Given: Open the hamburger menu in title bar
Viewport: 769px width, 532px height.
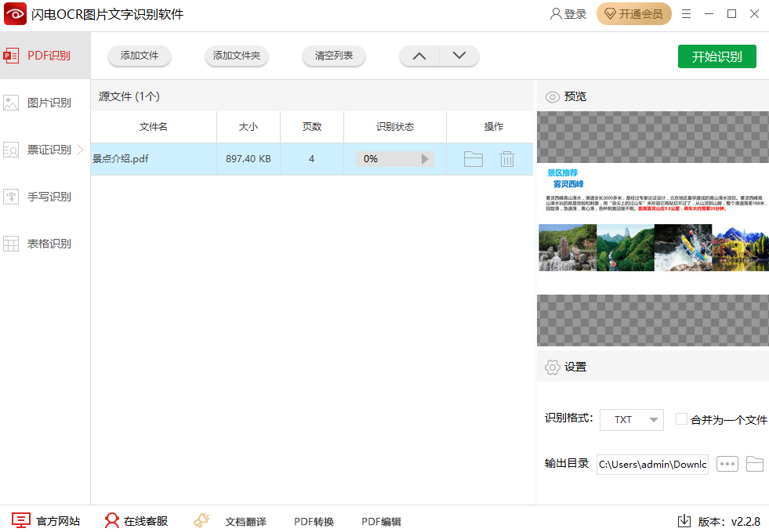Looking at the screenshot, I should coord(687,14).
